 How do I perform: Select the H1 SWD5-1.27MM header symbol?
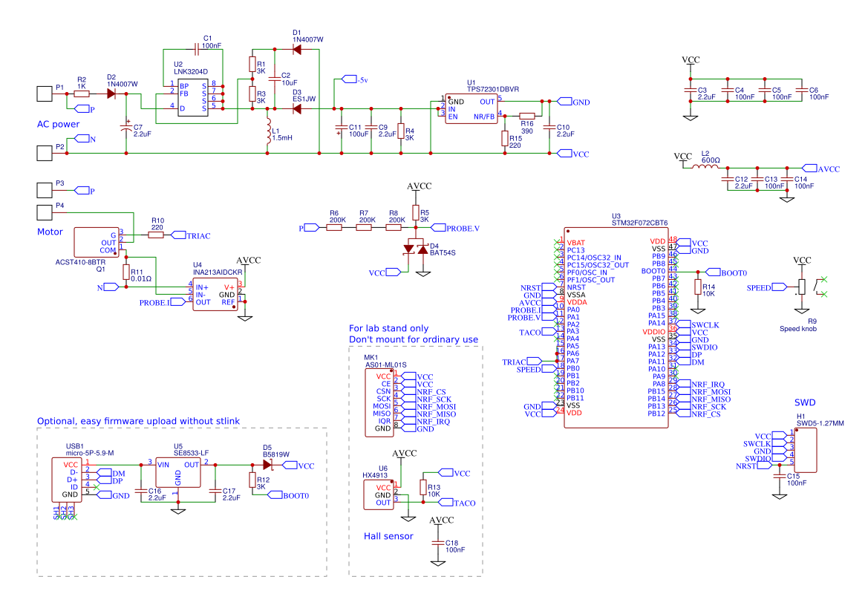[806, 450]
